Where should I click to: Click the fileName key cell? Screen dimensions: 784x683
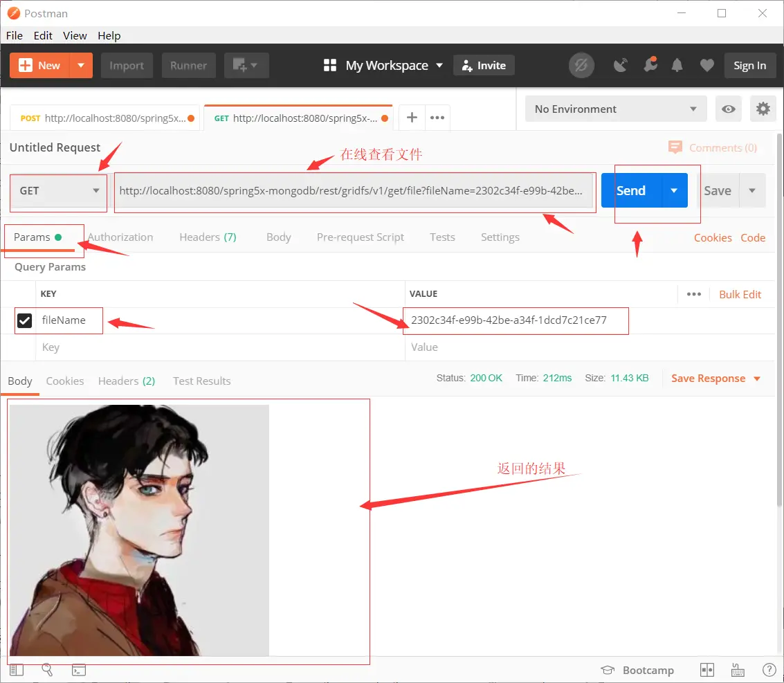click(220, 320)
